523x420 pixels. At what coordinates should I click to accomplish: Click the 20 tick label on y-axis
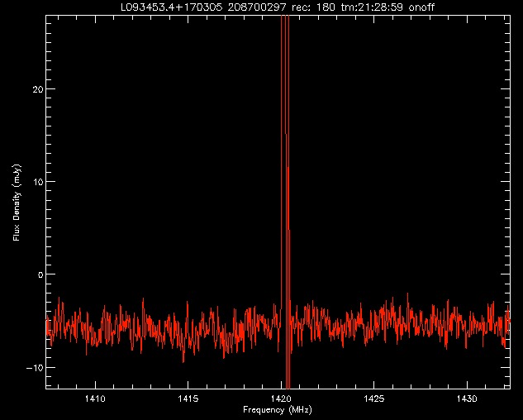36,89
